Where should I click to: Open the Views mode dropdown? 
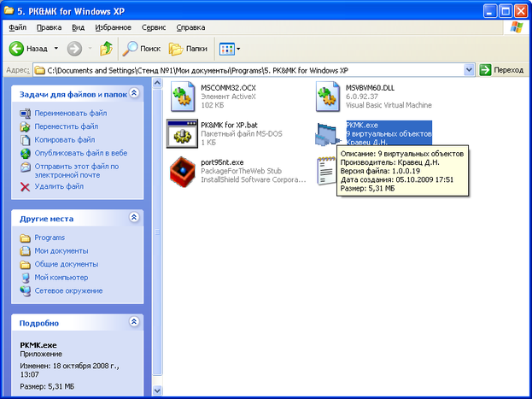click(x=229, y=49)
